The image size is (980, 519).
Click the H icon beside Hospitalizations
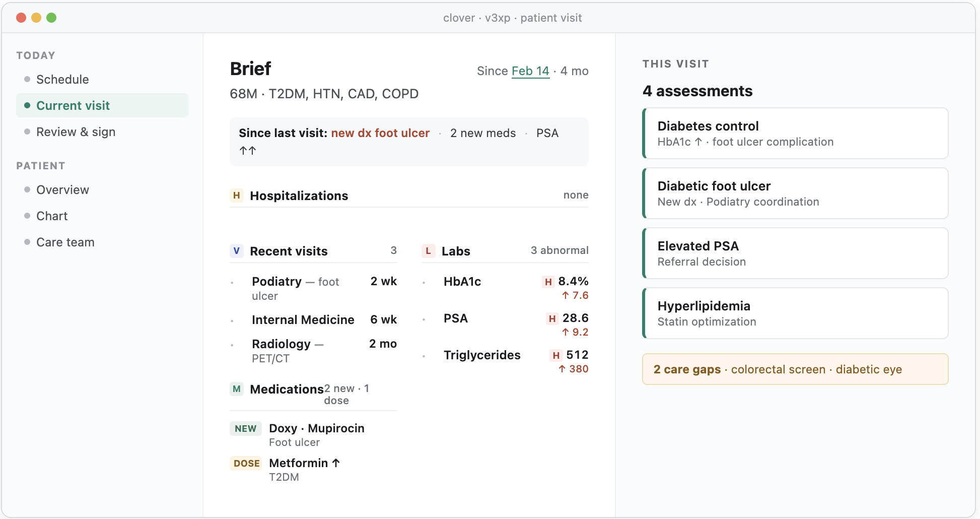[x=236, y=196]
